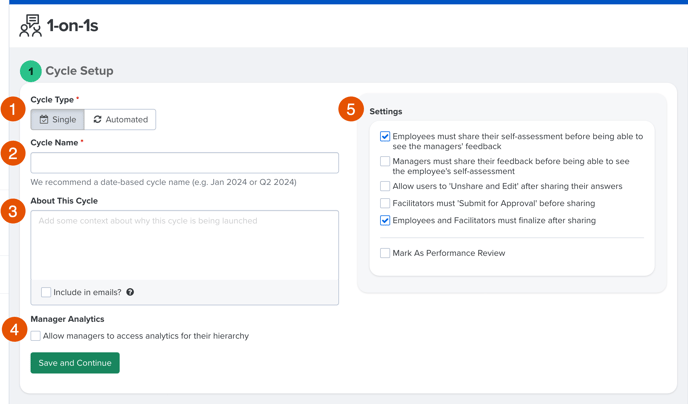Viewport: 688px width, 404px height.
Task: Uncheck Employees and Facilitators must finalize
Action: point(385,221)
